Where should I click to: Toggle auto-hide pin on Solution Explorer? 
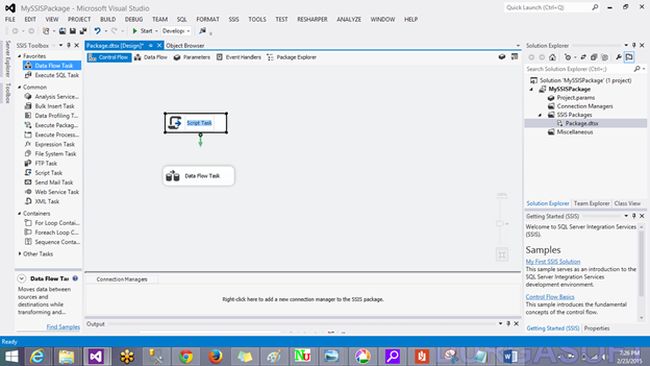point(634,45)
